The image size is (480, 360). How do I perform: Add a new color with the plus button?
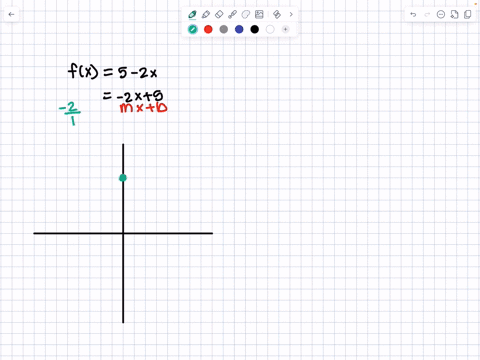pyautogui.click(x=285, y=29)
